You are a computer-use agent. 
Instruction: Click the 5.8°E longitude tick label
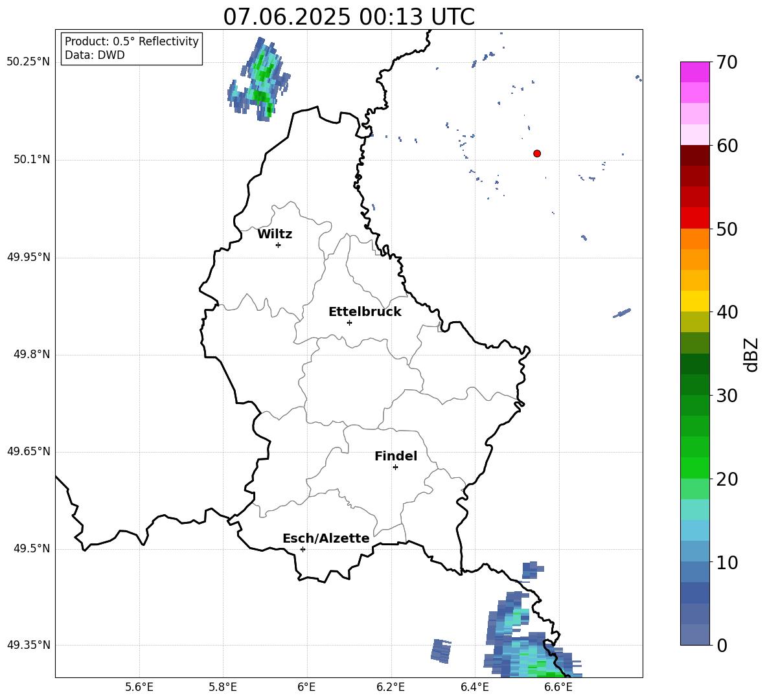click(x=223, y=687)
